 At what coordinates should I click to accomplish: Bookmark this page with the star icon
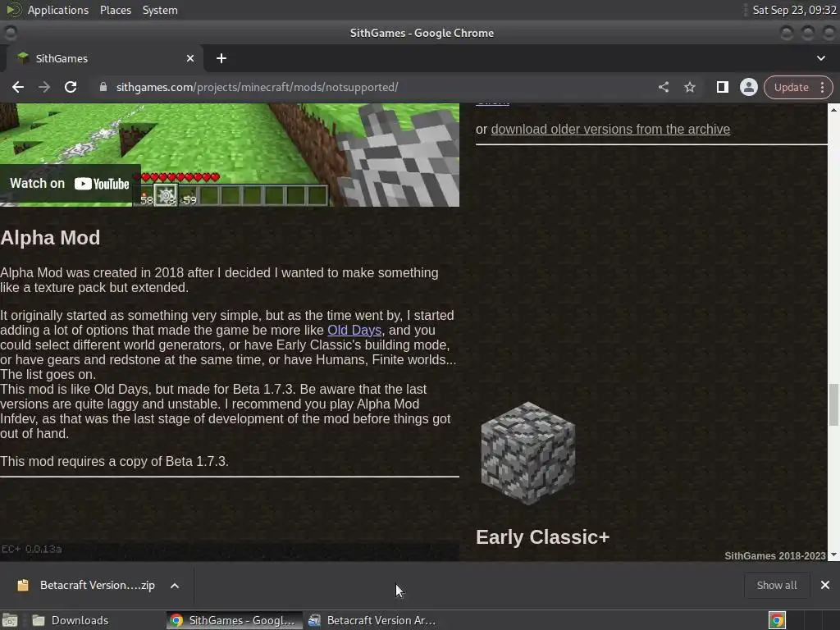689,87
